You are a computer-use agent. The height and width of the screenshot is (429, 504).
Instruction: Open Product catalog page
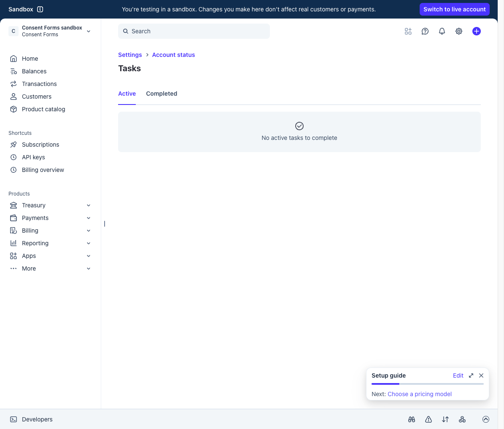pos(43,109)
